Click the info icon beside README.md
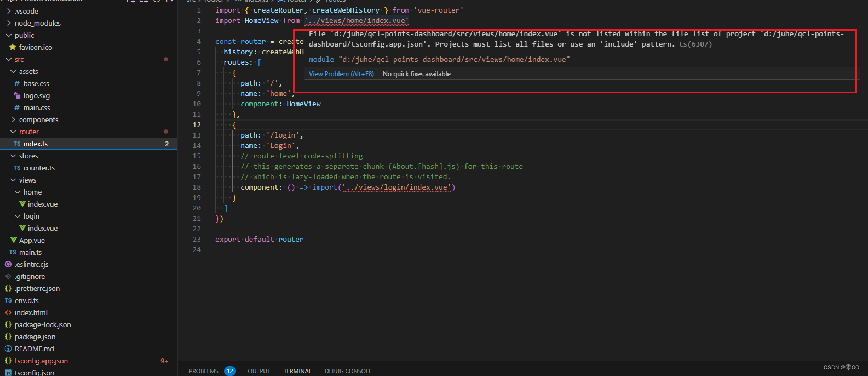The height and width of the screenshot is (376, 868). click(8, 349)
